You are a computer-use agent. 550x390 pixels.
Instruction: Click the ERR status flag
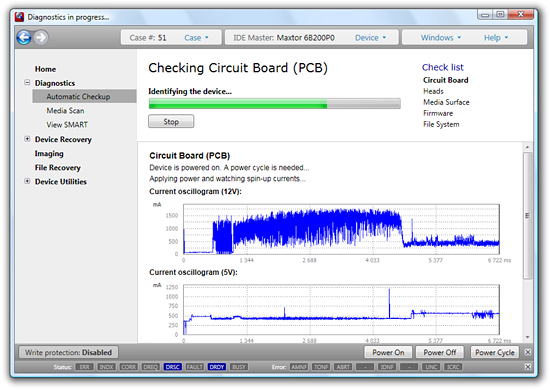(84, 367)
